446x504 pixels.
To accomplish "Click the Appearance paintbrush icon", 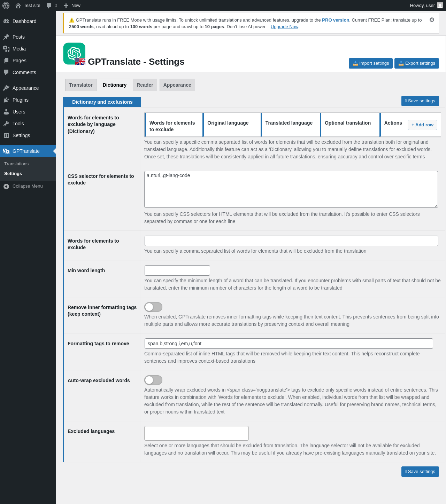I will (x=6, y=88).
